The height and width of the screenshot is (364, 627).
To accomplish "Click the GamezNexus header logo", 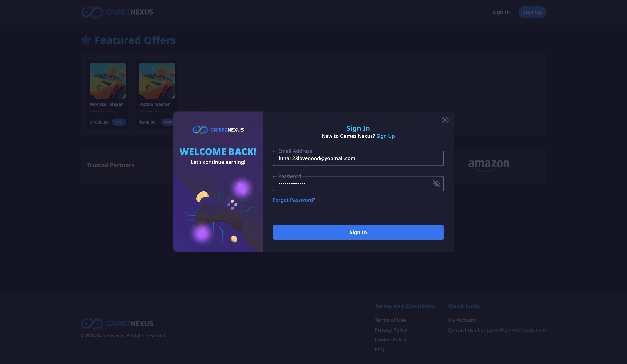I will 117,12.
